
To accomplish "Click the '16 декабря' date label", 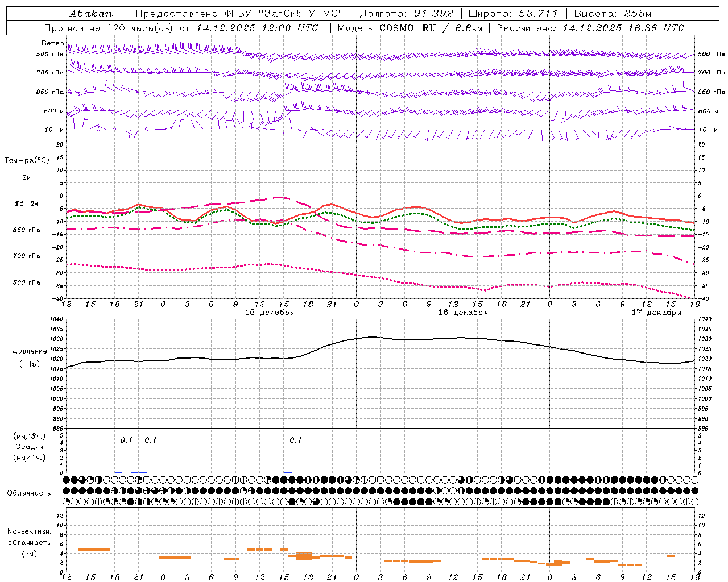I will click(x=463, y=313).
